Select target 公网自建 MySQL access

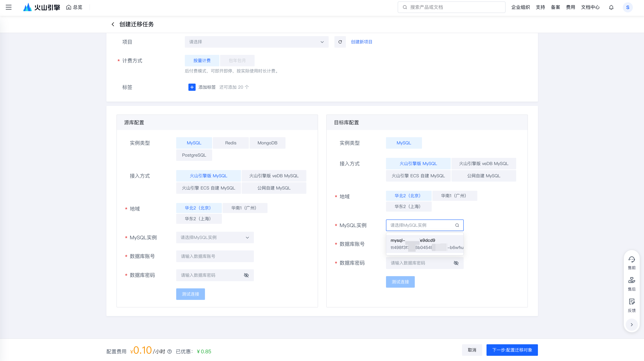pos(483,176)
